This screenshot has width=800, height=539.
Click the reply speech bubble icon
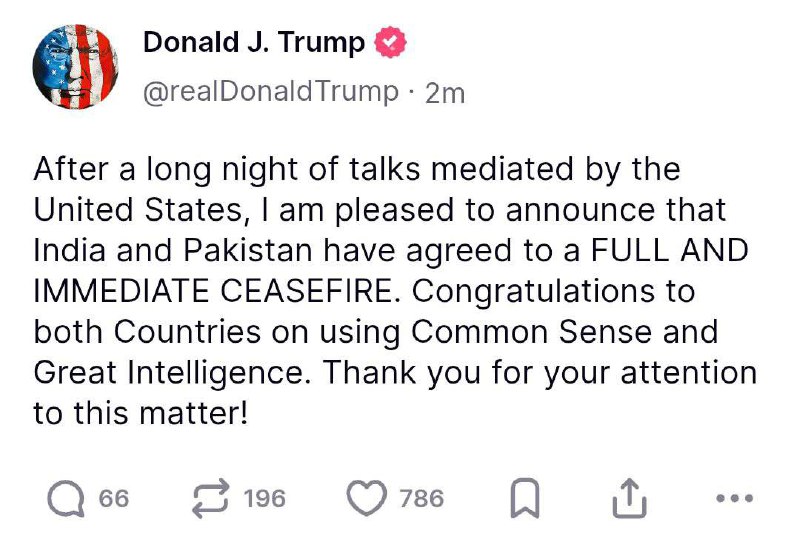(67, 497)
